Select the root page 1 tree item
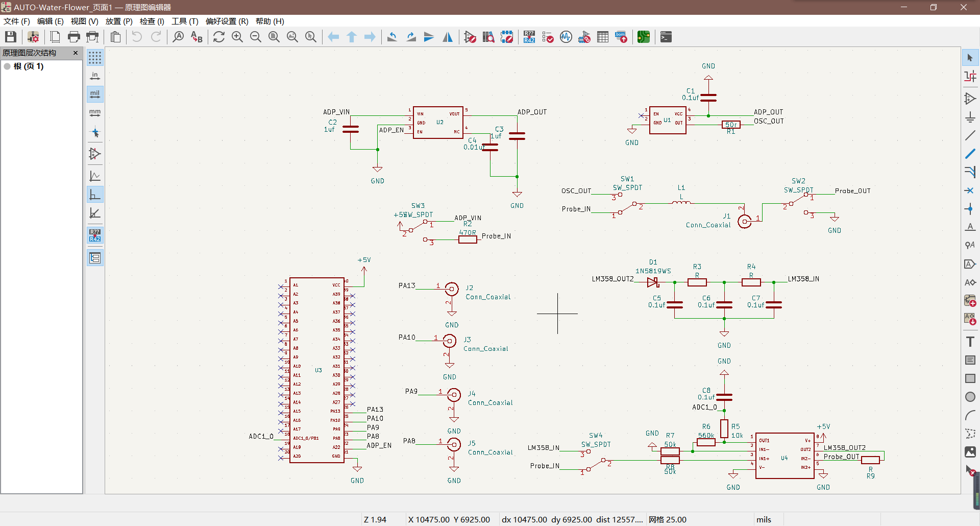Screen dimensions: 980x526 [x=29, y=66]
